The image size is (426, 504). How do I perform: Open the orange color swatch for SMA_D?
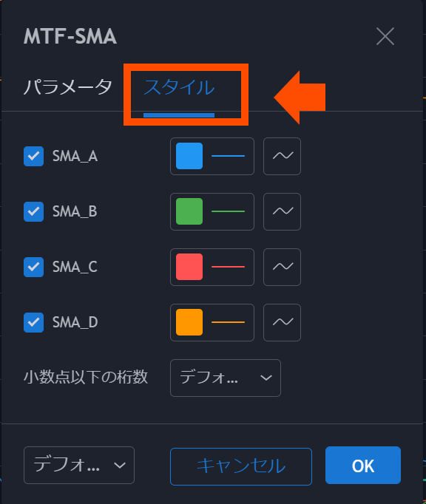point(189,322)
